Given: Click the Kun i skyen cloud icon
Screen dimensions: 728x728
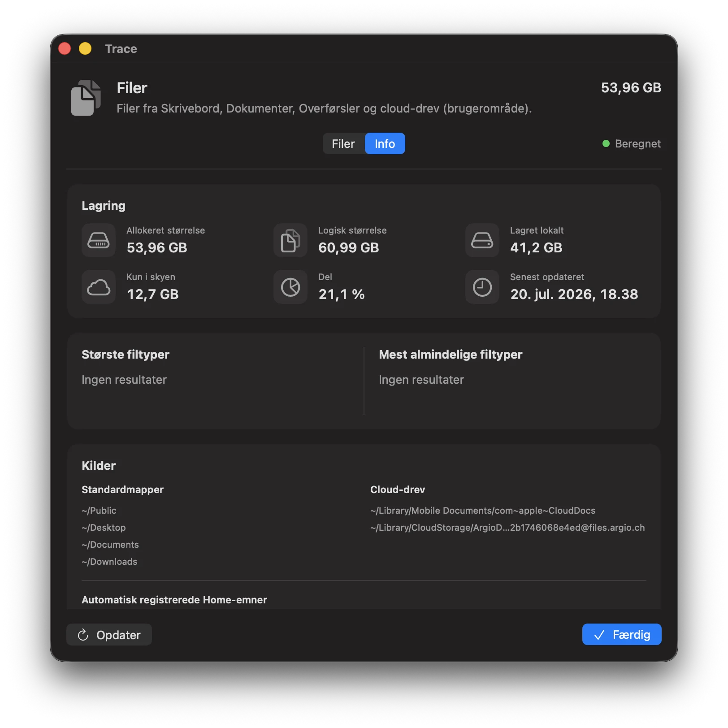Looking at the screenshot, I should (99, 287).
